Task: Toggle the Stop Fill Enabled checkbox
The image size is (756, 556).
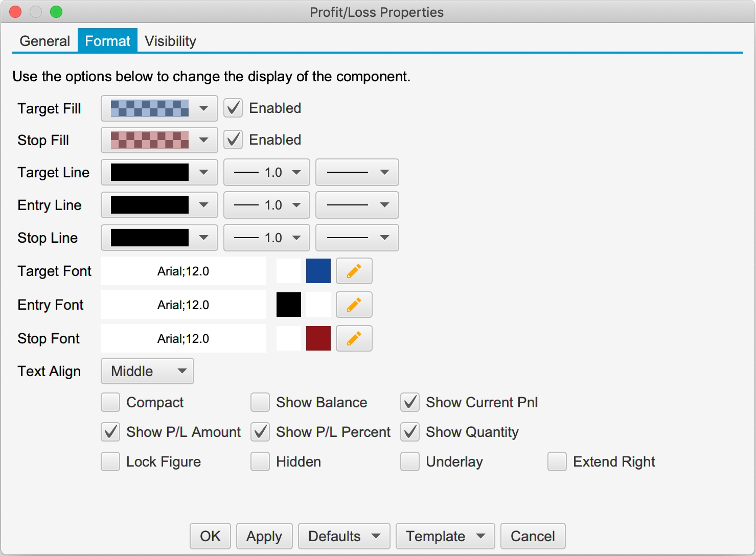Action: (x=234, y=140)
